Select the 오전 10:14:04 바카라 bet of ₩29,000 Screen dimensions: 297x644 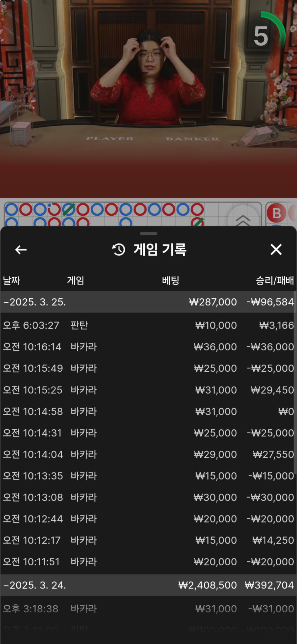148,454
